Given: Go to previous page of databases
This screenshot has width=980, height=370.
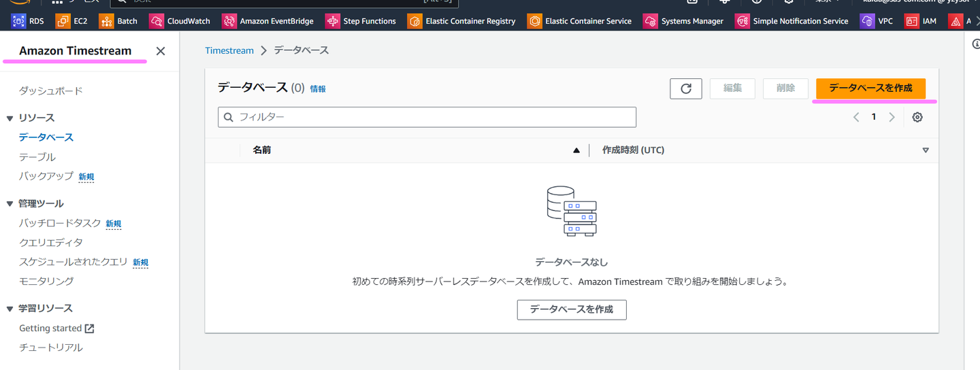Looking at the screenshot, I should tap(856, 117).
